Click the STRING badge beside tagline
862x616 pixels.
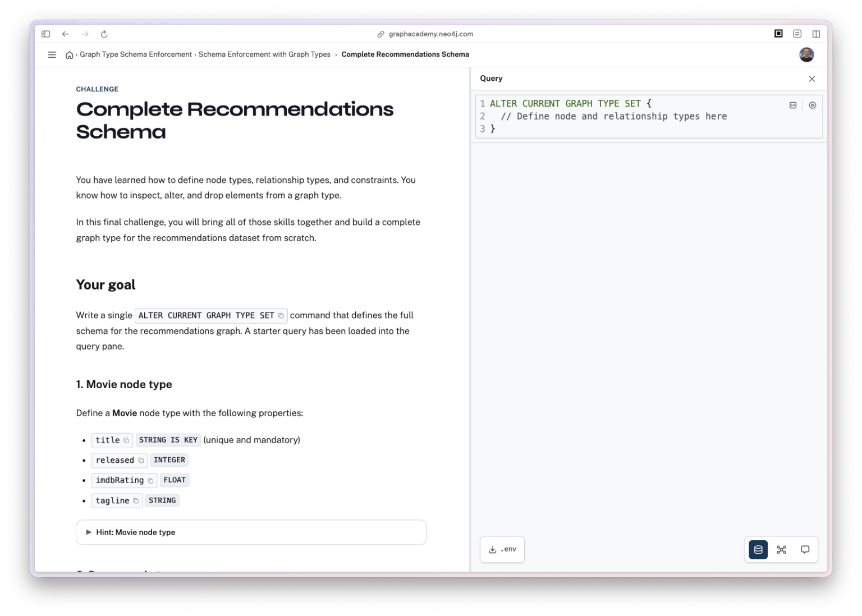162,501
